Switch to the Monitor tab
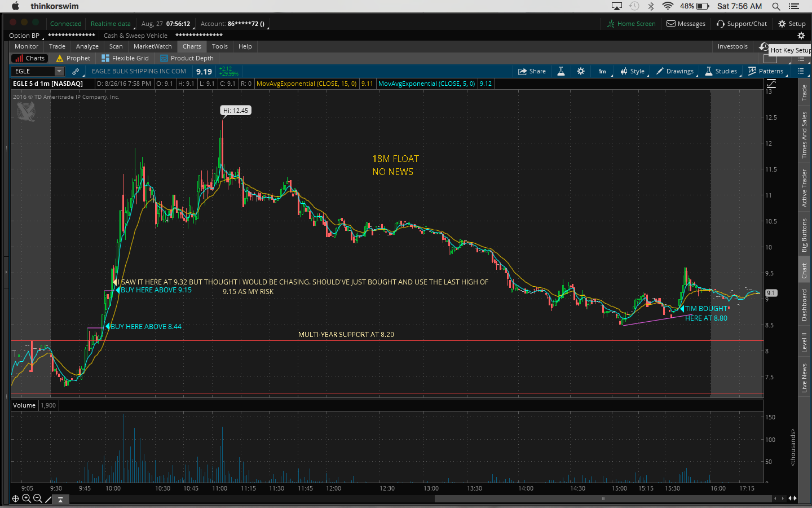 27,46
